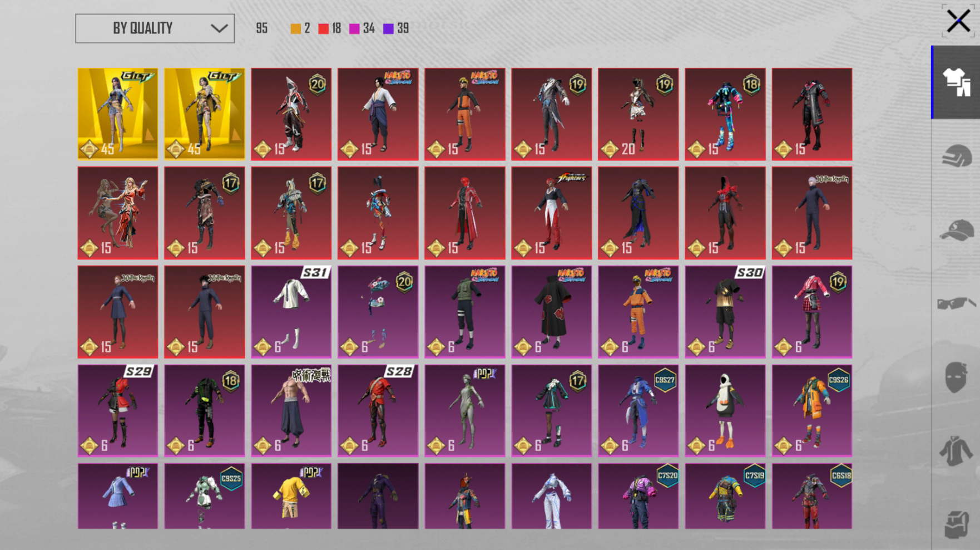Pick the C6S18 red armored outfit
The width and height of the screenshot is (980, 550).
[812, 497]
